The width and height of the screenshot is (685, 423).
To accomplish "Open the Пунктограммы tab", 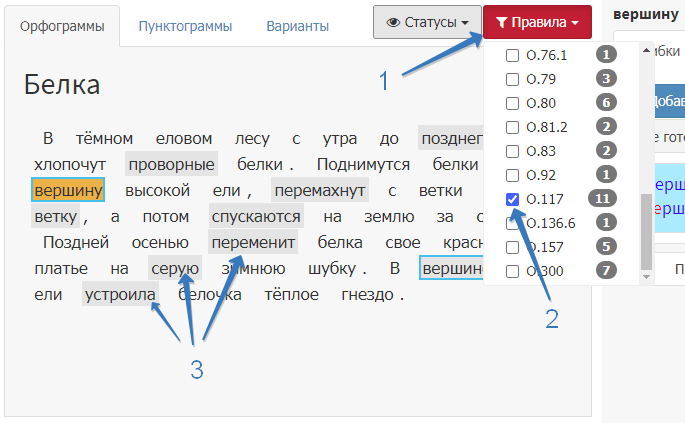I will [185, 26].
